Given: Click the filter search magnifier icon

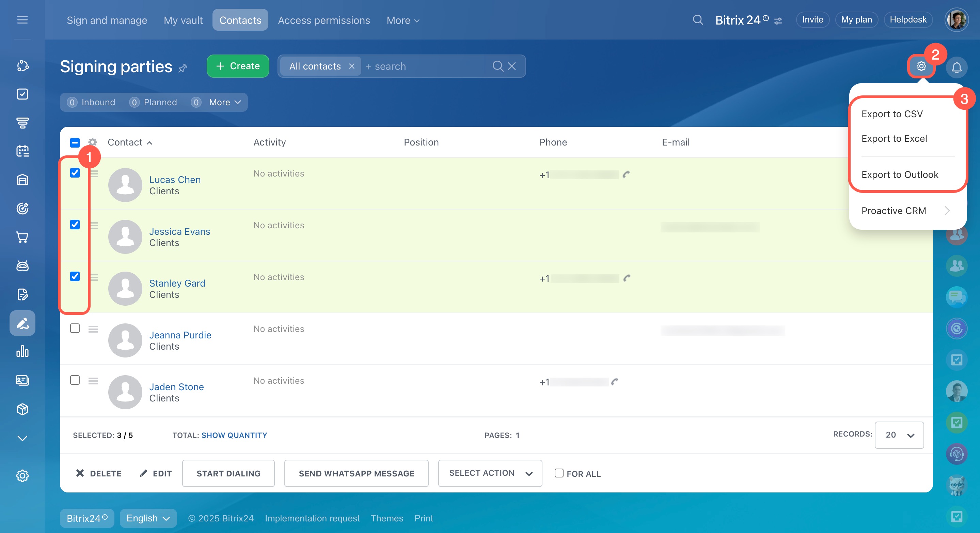Looking at the screenshot, I should pyautogui.click(x=497, y=66).
